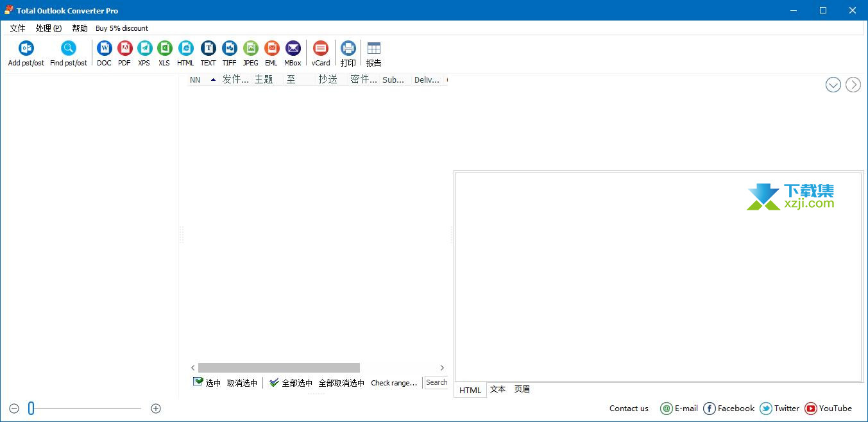This screenshot has width=868, height=422.
Task: Open the 处理 menu
Action: [x=49, y=28]
